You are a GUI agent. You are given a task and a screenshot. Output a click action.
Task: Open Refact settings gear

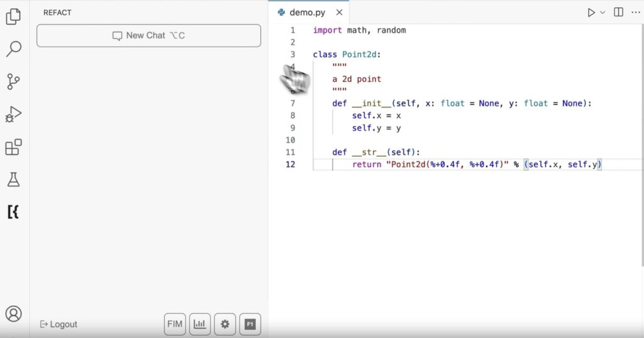click(x=225, y=324)
